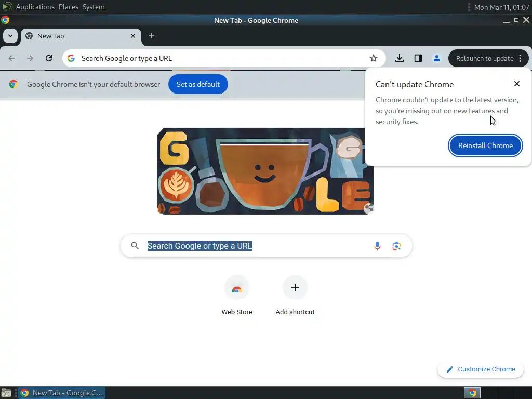Click Chrome workspace icon in bottom panel

tap(472, 393)
